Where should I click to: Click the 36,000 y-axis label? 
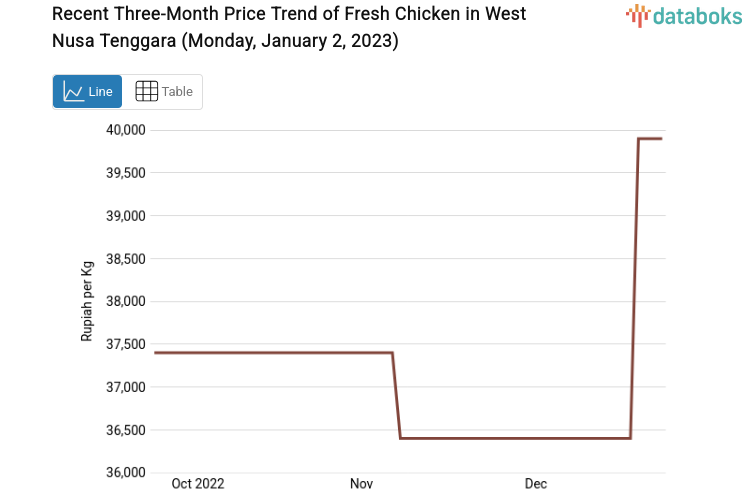coord(126,473)
